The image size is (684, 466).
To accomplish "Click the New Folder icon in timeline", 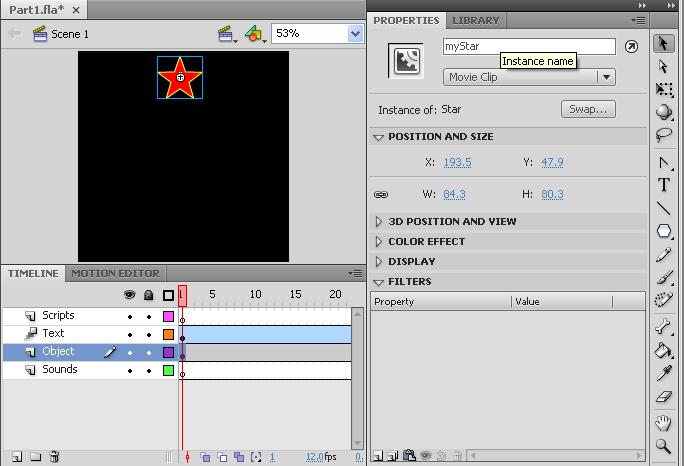I will (x=35, y=457).
